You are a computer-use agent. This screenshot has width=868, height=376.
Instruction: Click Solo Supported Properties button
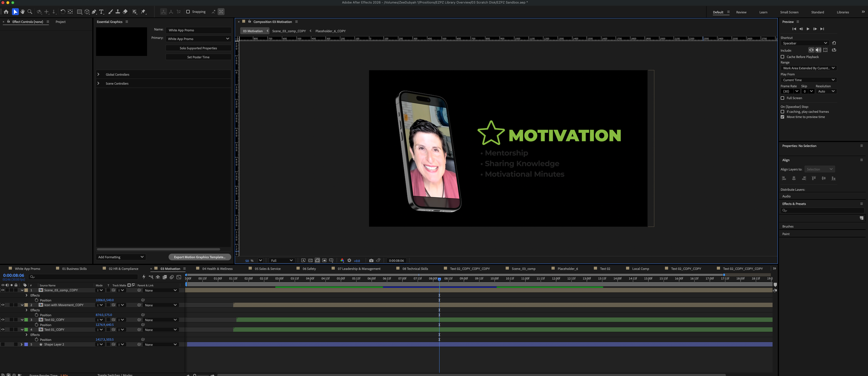pos(198,48)
